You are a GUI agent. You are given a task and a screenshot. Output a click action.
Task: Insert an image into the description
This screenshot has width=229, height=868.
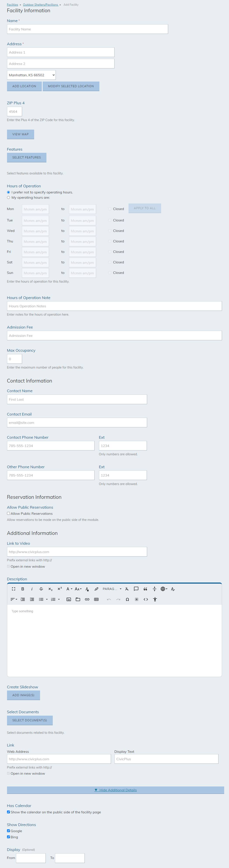(69, 599)
